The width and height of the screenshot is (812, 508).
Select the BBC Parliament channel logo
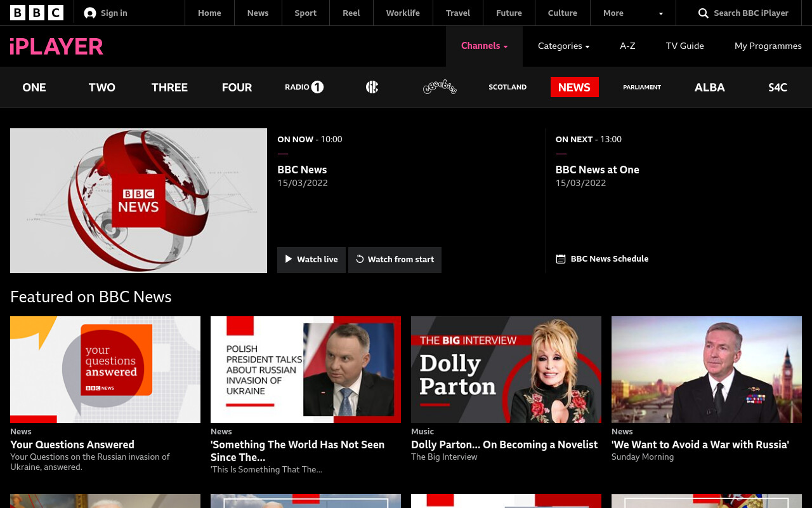click(x=642, y=87)
